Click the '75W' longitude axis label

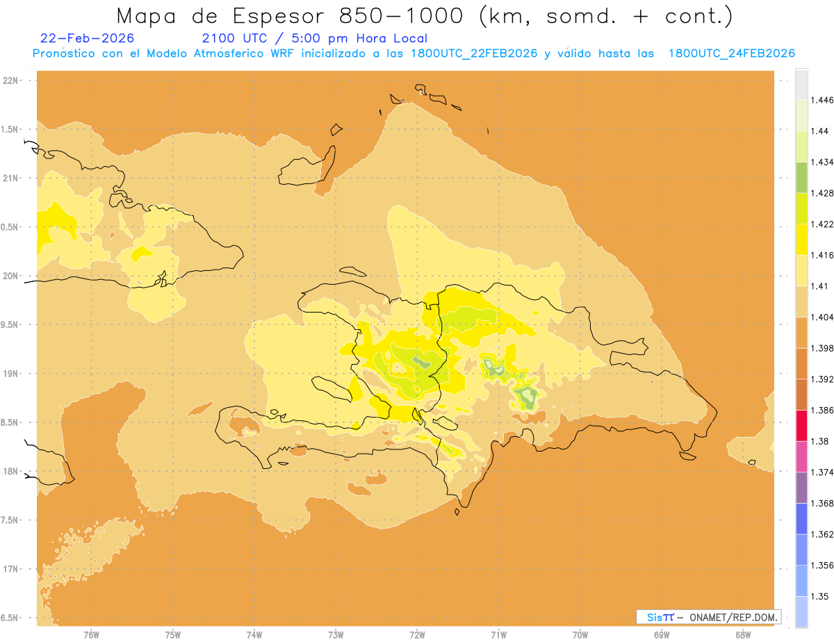[173, 635]
